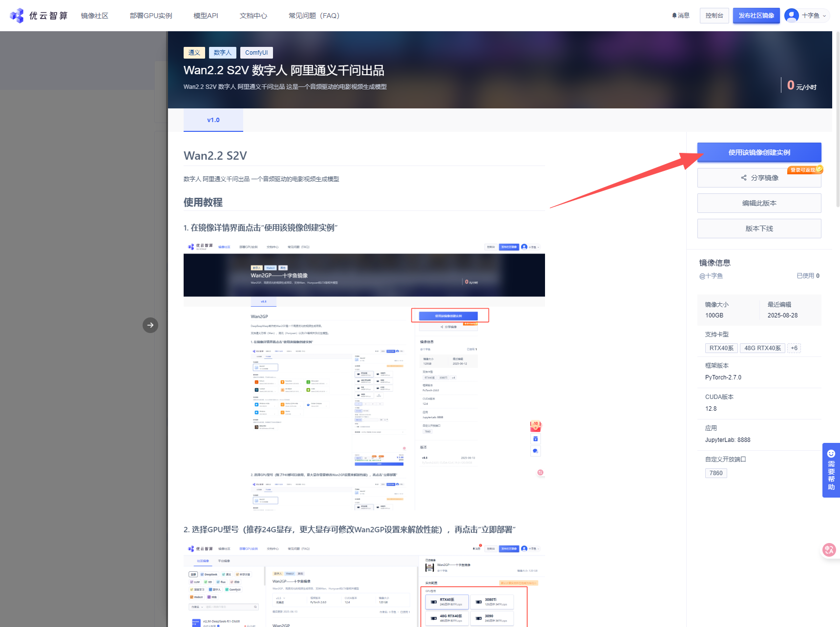Click the 消息 bell notification
This screenshot has width=840, height=627.
(681, 16)
